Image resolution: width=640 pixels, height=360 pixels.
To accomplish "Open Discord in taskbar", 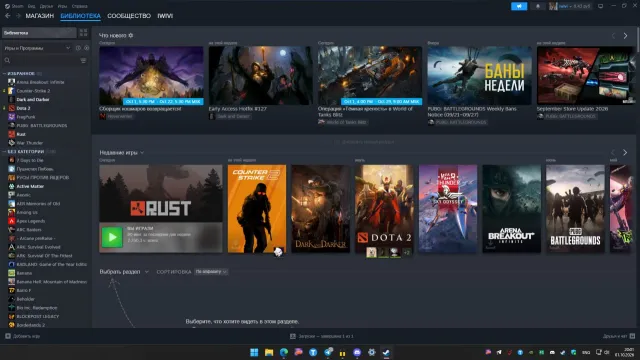I will [x=357, y=352].
